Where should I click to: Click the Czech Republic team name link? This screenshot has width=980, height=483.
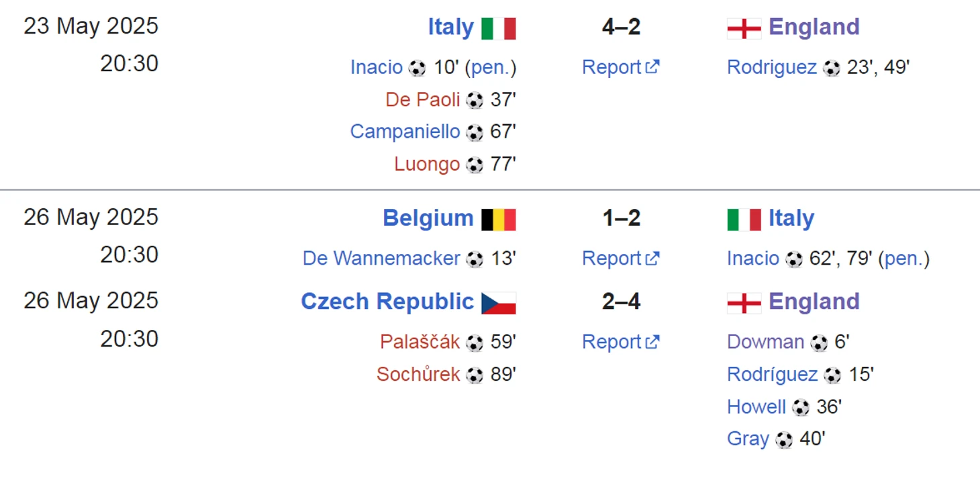point(387,302)
